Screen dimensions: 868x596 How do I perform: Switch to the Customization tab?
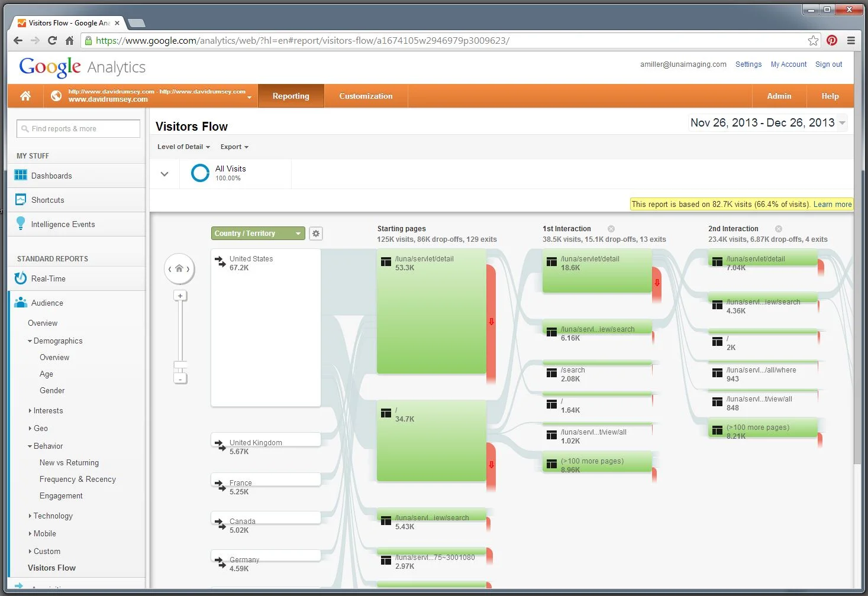click(366, 96)
